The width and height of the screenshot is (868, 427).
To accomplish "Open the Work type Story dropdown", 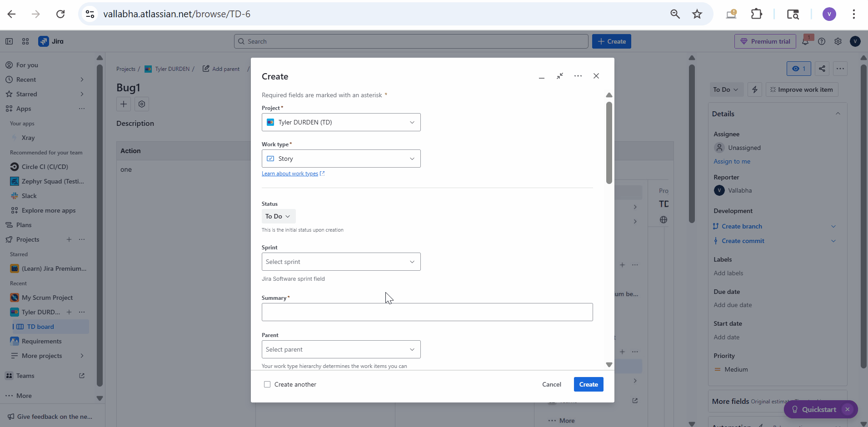I will pos(341,159).
